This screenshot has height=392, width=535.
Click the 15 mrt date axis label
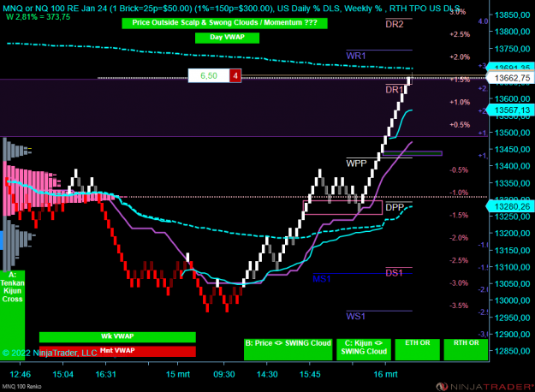coord(178,374)
